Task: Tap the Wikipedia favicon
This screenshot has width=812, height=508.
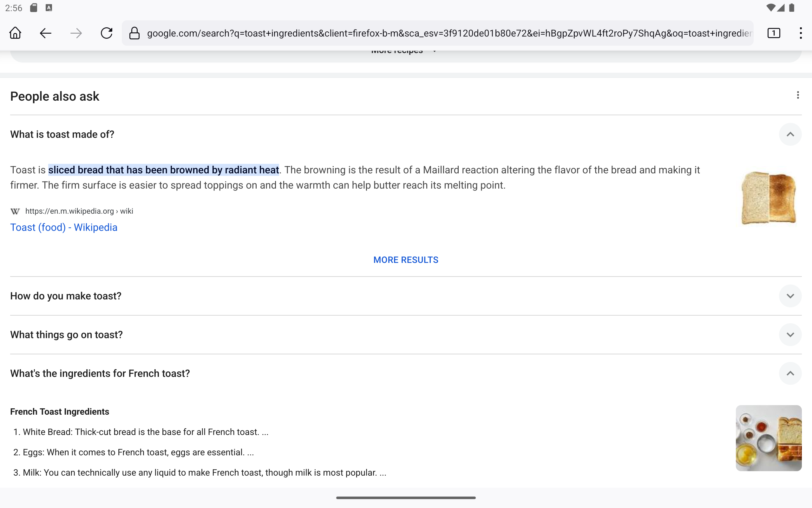Action: pyautogui.click(x=15, y=211)
